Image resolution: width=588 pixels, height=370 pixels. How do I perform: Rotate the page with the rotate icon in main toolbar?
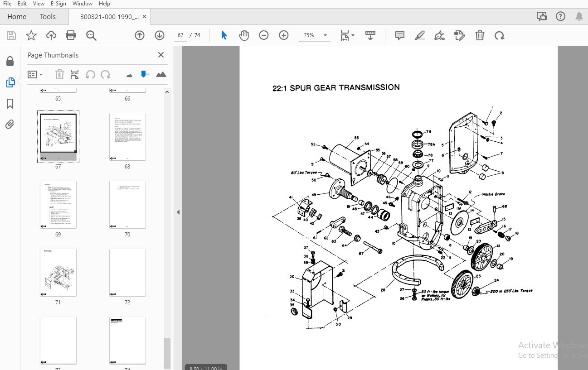[x=499, y=35]
